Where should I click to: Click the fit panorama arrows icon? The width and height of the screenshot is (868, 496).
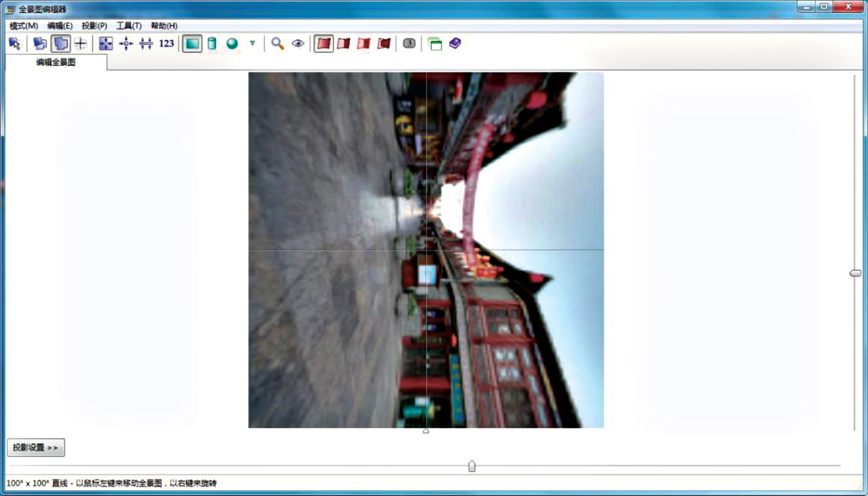(x=106, y=44)
